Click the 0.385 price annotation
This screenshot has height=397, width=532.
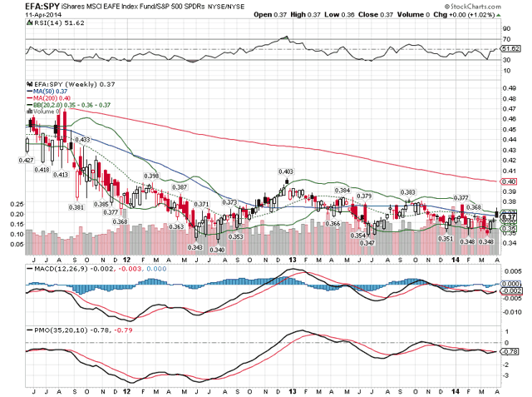[x=101, y=204]
